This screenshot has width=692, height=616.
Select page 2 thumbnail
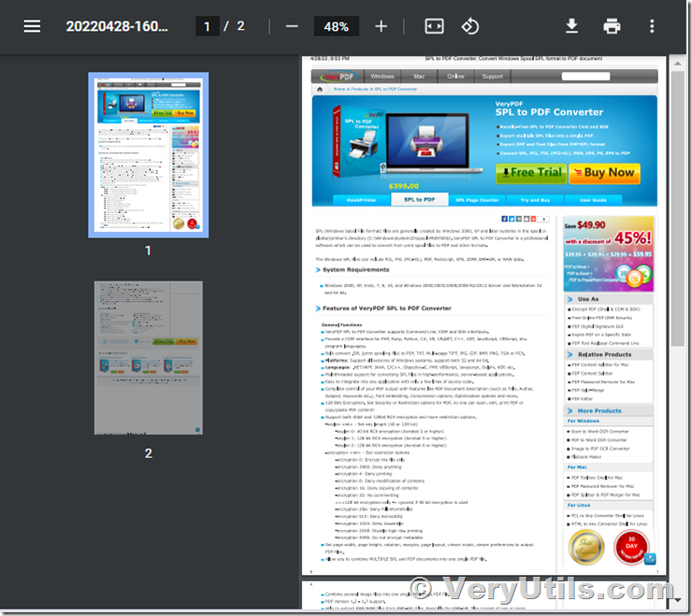tap(149, 358)
